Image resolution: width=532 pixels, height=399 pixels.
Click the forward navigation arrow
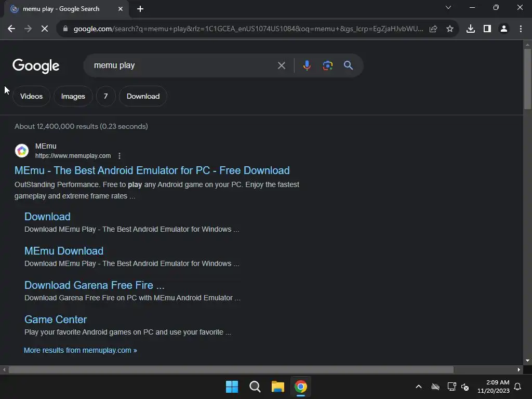click(28, 29)
